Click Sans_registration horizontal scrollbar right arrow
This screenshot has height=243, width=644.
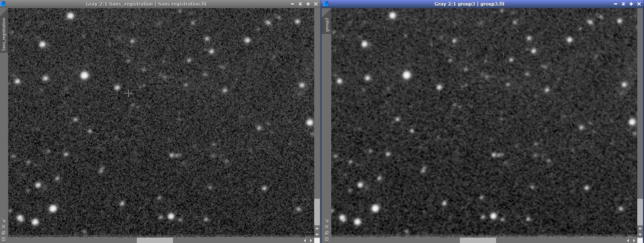pos(311,240)
